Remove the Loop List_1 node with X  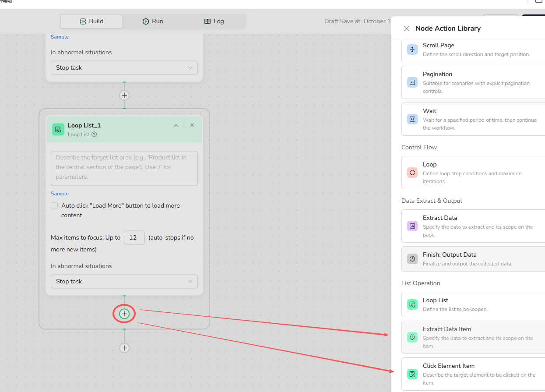(x=192, y=125)
